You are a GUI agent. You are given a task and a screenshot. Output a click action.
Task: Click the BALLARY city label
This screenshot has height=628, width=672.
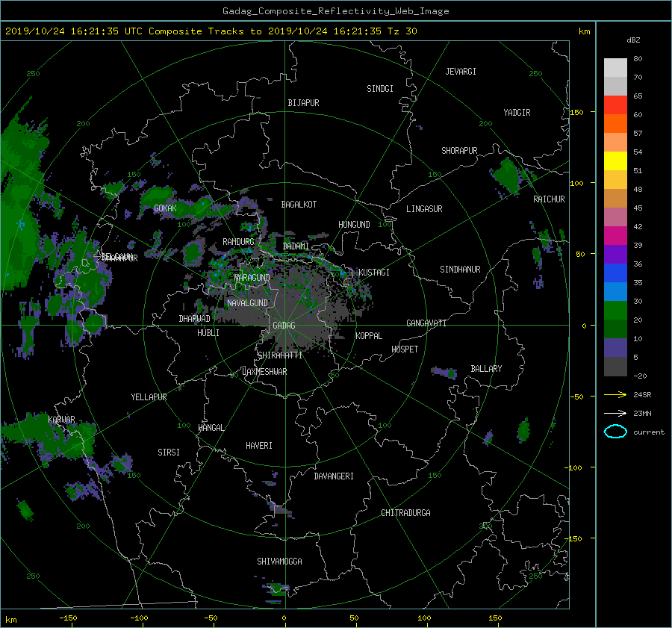tap(486, 369)
